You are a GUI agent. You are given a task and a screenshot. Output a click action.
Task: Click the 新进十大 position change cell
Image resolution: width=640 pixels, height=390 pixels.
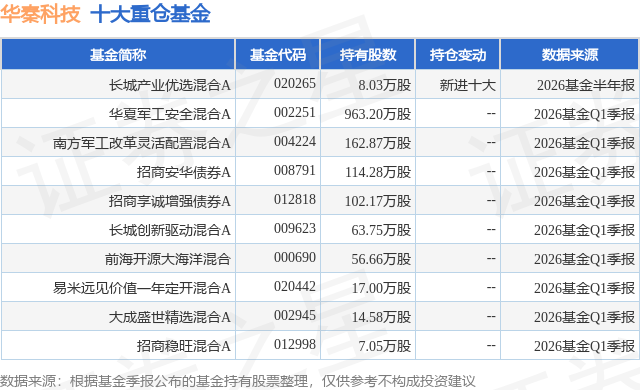tap(467, 85)
